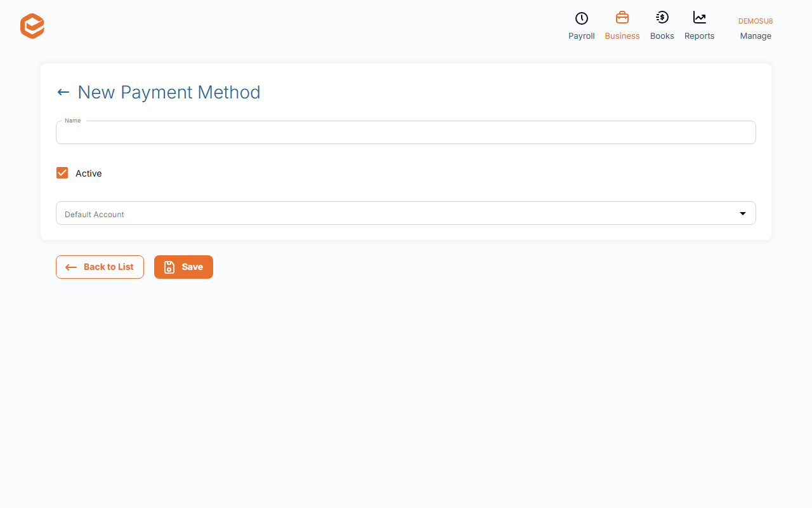Open the Reports chart icon
This screenshot has height=508, width=812.
point(699,18)
